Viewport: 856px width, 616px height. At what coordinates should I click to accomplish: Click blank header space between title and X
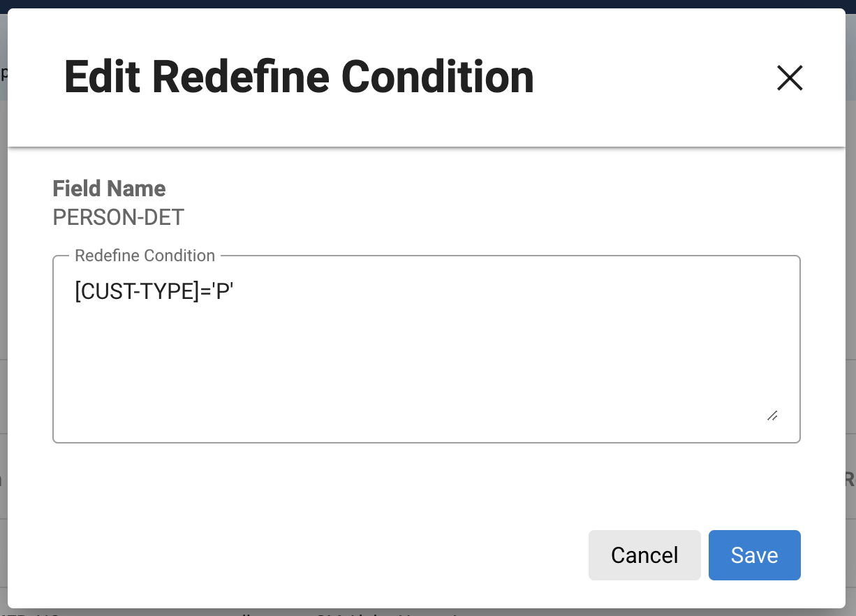(x=649, y=77)
